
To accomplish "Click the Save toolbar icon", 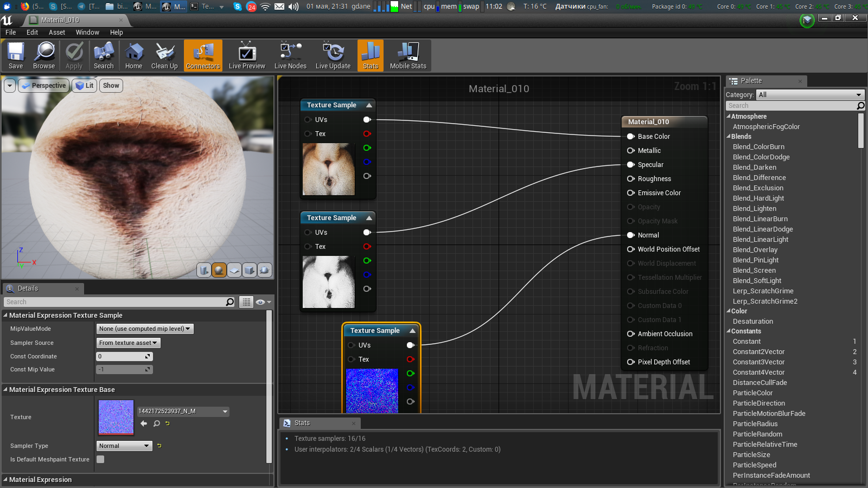I will [x=16, y=55].
